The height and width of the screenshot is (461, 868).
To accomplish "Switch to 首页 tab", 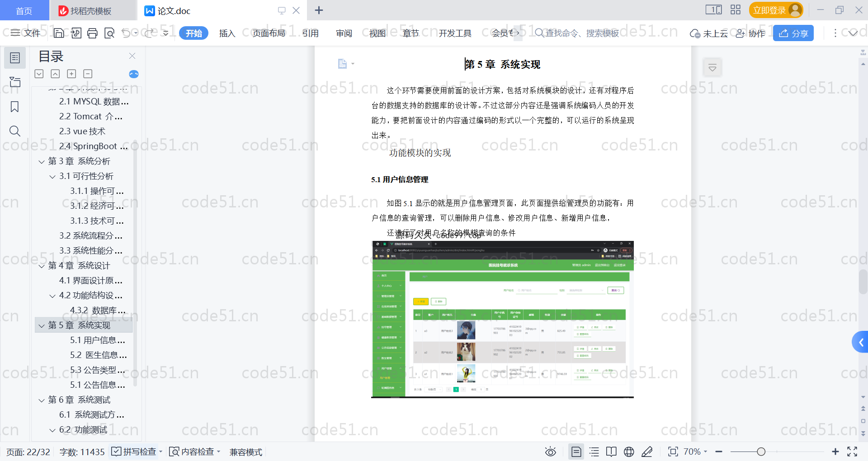I will pos(24,10).
